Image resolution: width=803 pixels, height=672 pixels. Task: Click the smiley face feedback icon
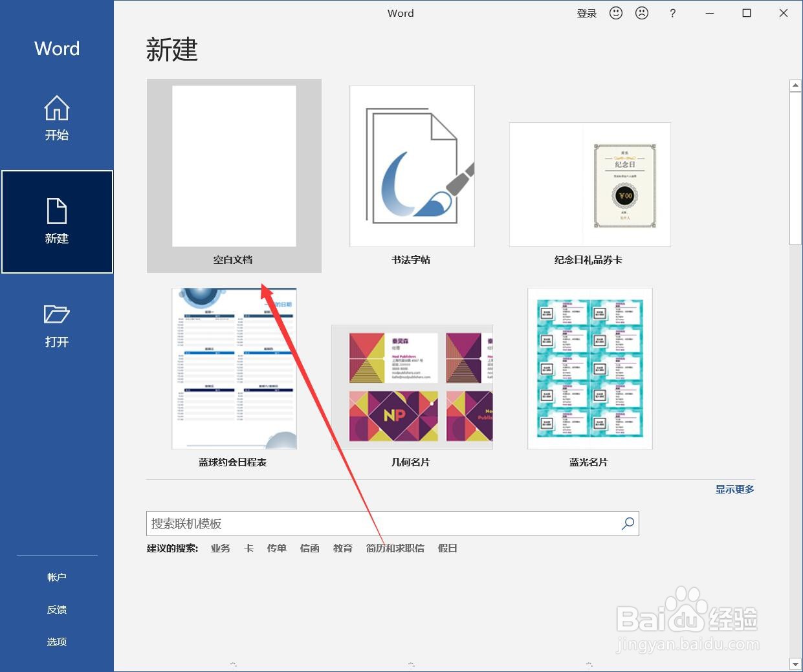click(x=616, y=13)
